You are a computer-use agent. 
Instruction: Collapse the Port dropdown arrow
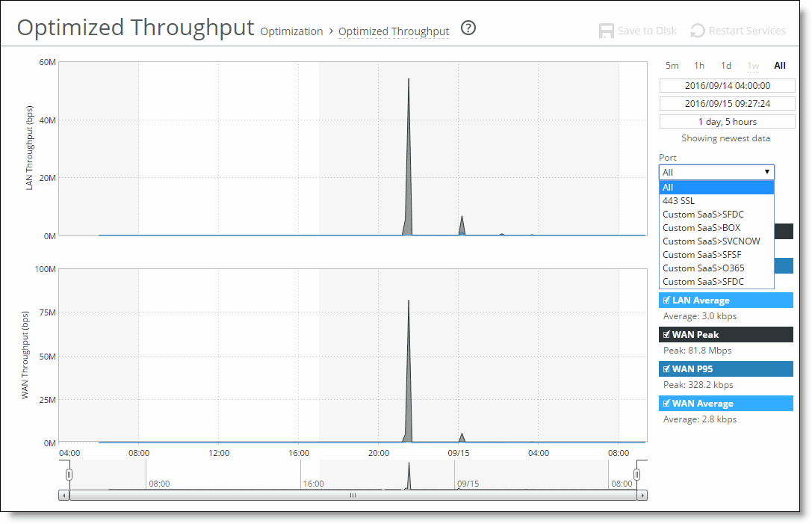click(x=766, y=172)
